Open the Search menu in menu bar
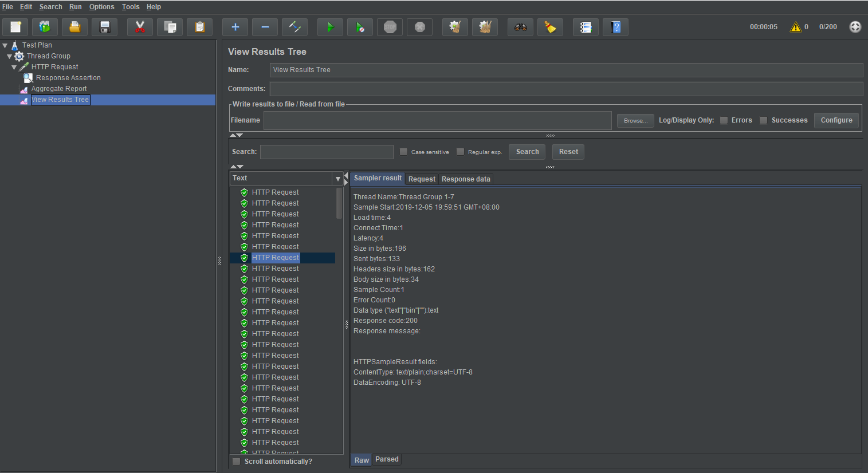 tap(50, 7)
